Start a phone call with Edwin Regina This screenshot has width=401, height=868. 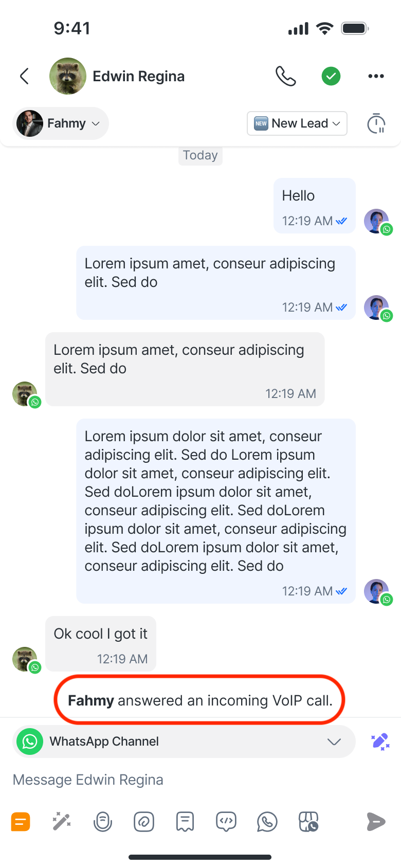tap(286, 76)
